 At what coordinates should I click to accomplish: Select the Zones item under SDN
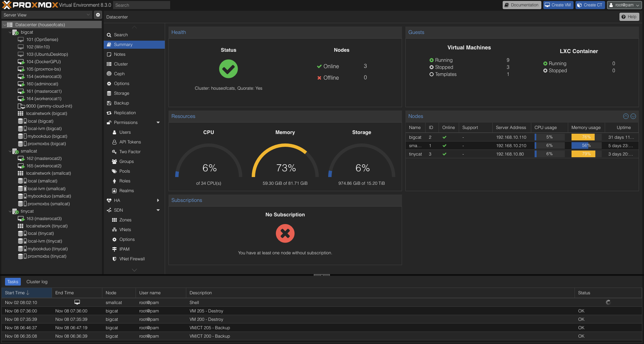[x=126, y=220]
